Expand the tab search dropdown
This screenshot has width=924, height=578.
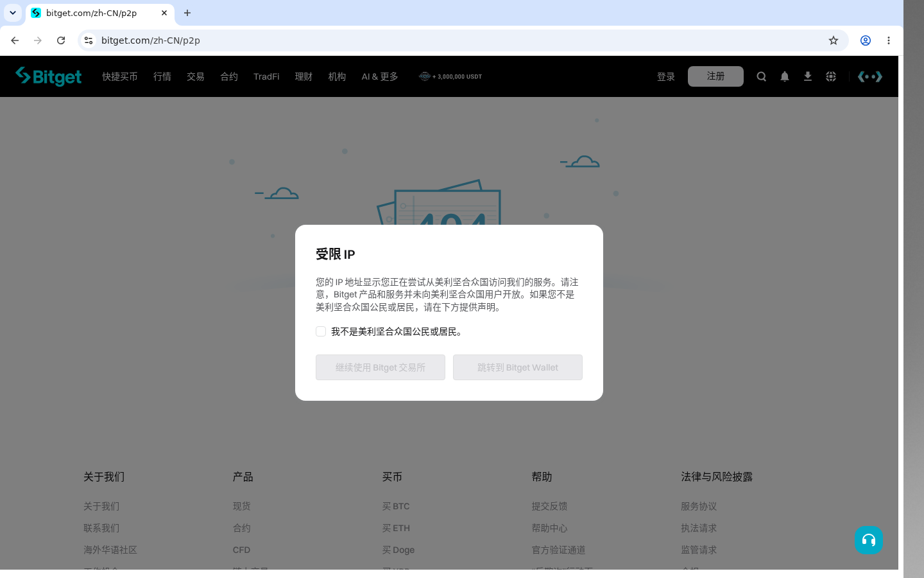(x=13, y=13)
